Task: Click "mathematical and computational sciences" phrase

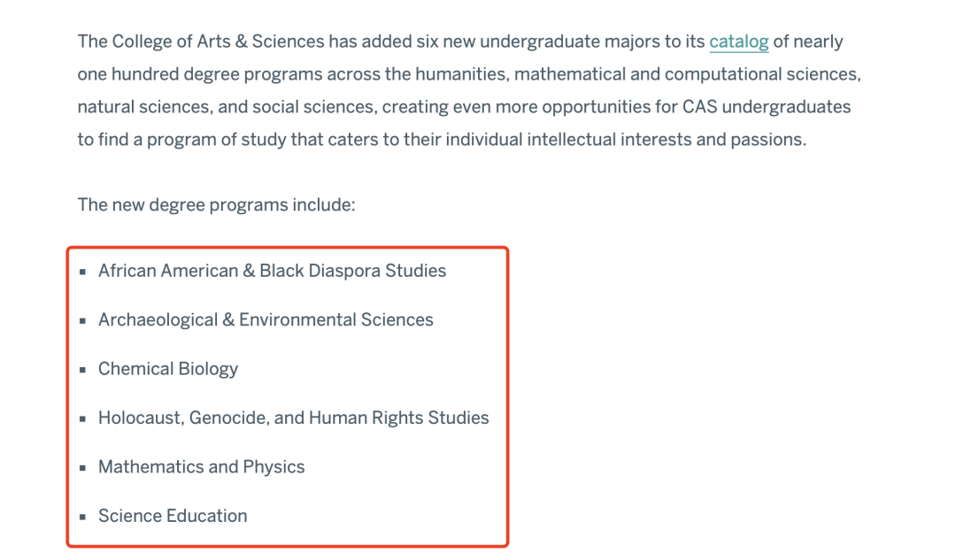Action: 687,74
